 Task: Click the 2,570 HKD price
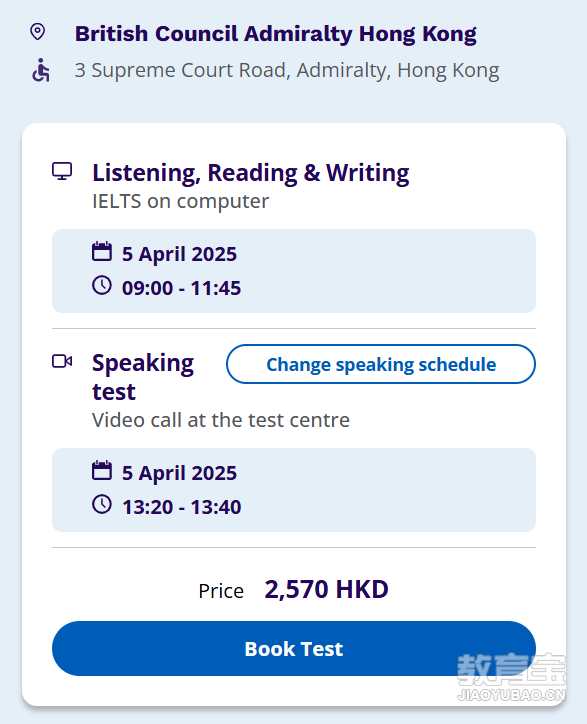327,590
